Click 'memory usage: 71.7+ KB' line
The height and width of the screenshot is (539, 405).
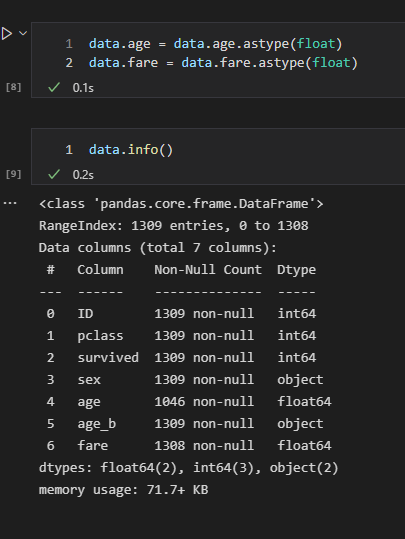123,490
